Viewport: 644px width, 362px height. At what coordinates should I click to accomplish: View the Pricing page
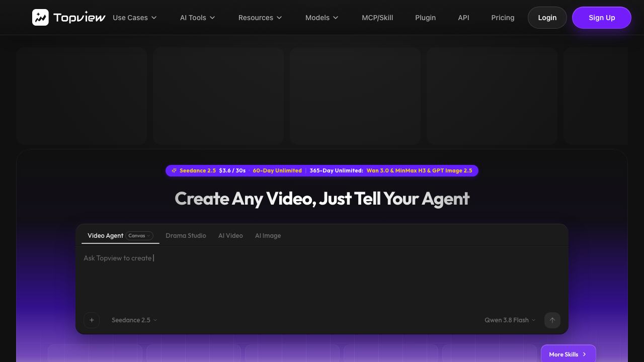pyautogui.click(x=503, y=18)
